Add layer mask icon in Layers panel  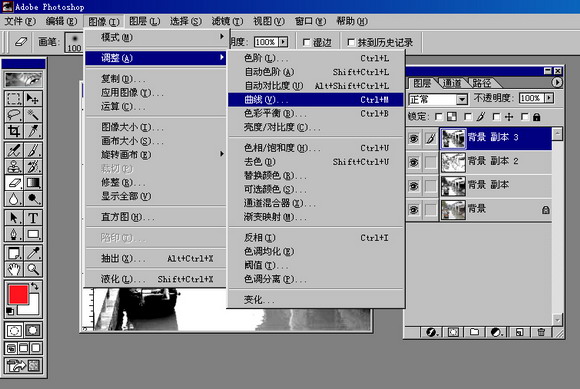coord(453,332)
